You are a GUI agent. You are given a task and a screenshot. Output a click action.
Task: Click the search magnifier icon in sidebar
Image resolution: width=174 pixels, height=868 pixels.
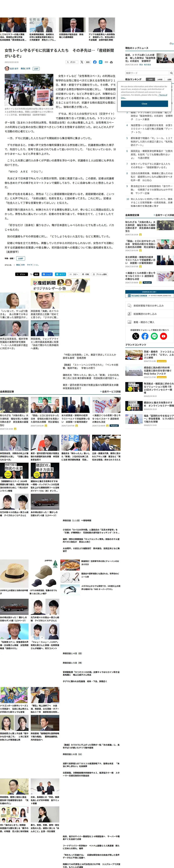pyautogui.click(x=171, y=73)
